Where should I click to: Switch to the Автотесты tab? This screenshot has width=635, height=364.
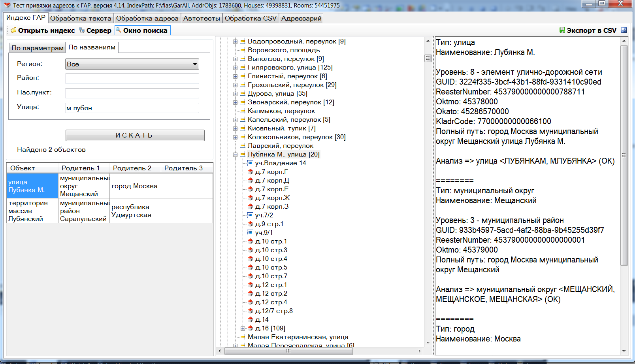pyautogui.click(x=202, y=18)
